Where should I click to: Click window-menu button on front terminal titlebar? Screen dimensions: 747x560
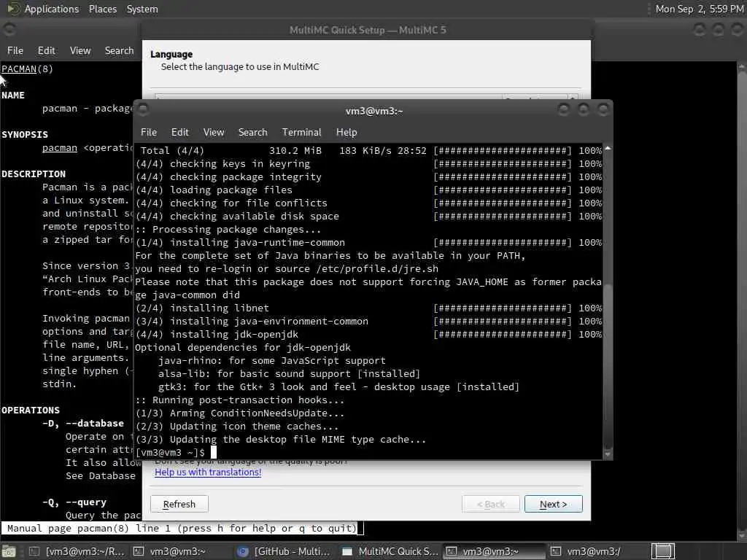[142, 110]
